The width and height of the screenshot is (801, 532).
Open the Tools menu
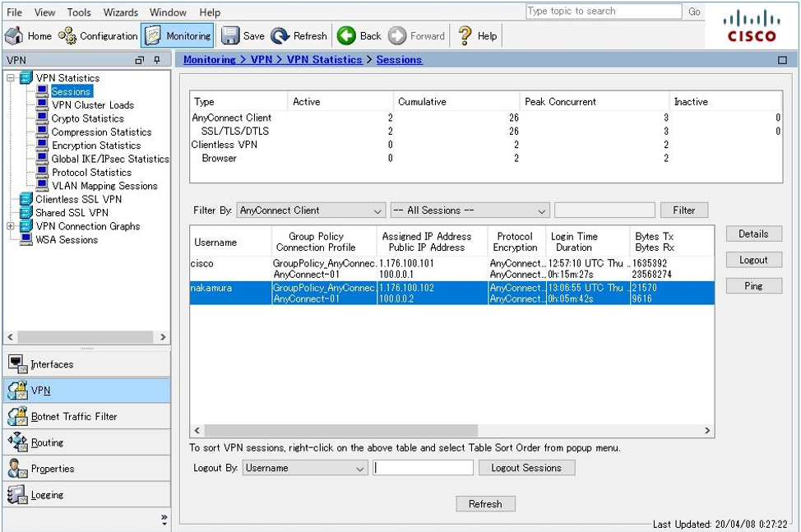pyautogui.click(x=79, y=12)
